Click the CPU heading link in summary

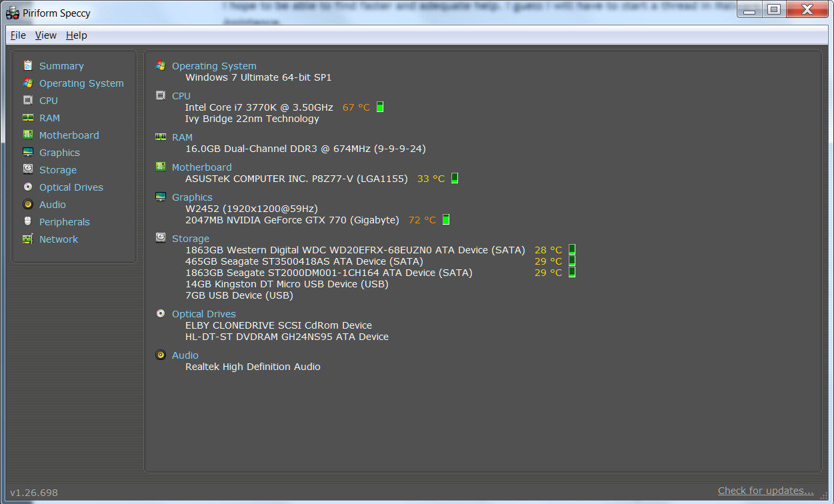pyautogui.click(x=181, y=96)
